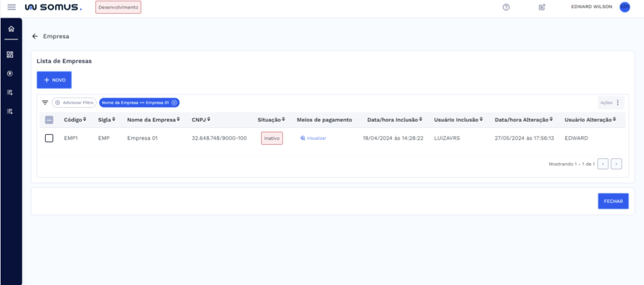Image resolution: width=644 pixels, height=285 pixels.
Task: Select the EMP1 row checkbox
Action: pyautogui.click(x=49, y=138)
